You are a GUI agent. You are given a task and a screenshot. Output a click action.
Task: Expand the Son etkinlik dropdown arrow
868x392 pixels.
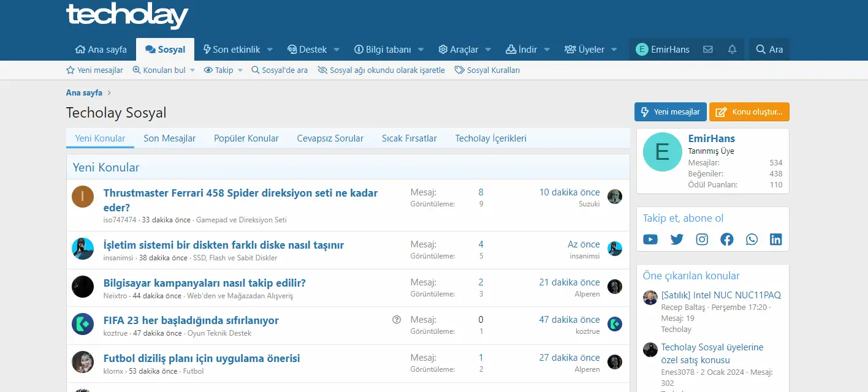pos(270,50)
